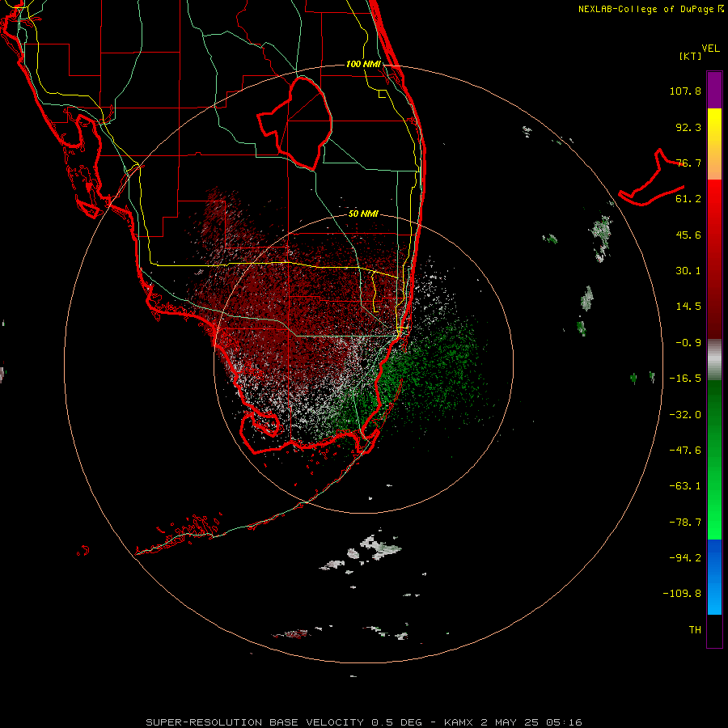Click the -47.6 legend value
Image resolution: width=728 pixels, height=728 pixels.
(685, 451)
